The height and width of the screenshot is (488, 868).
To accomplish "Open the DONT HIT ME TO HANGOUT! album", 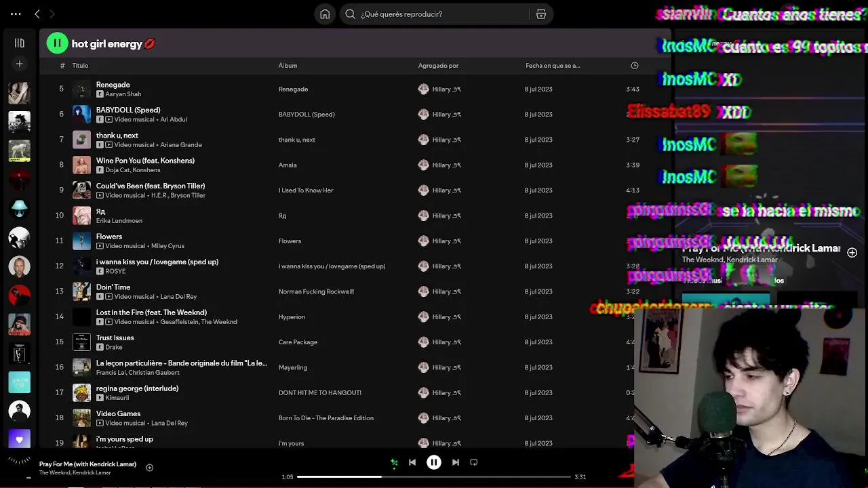I will (x=320, y=392).
